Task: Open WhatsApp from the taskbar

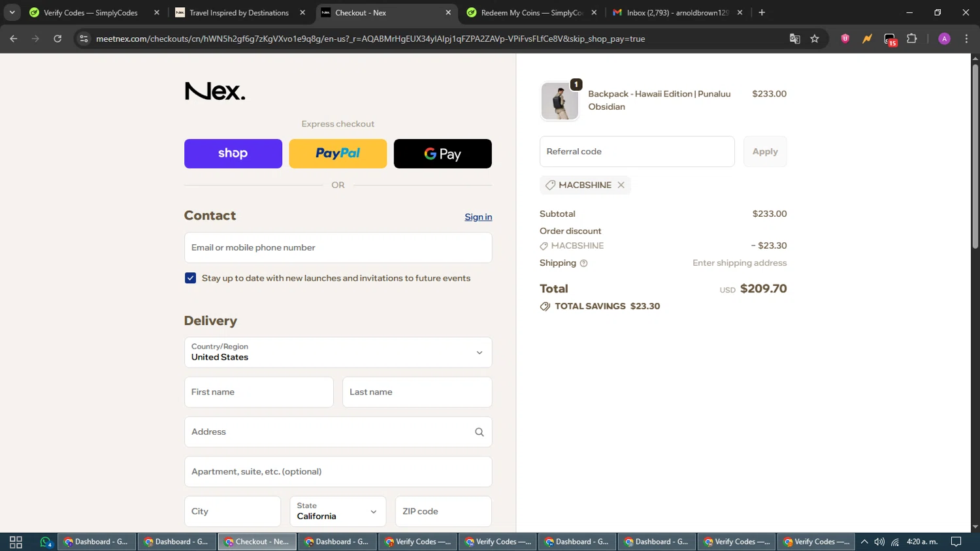Action: 46,542
